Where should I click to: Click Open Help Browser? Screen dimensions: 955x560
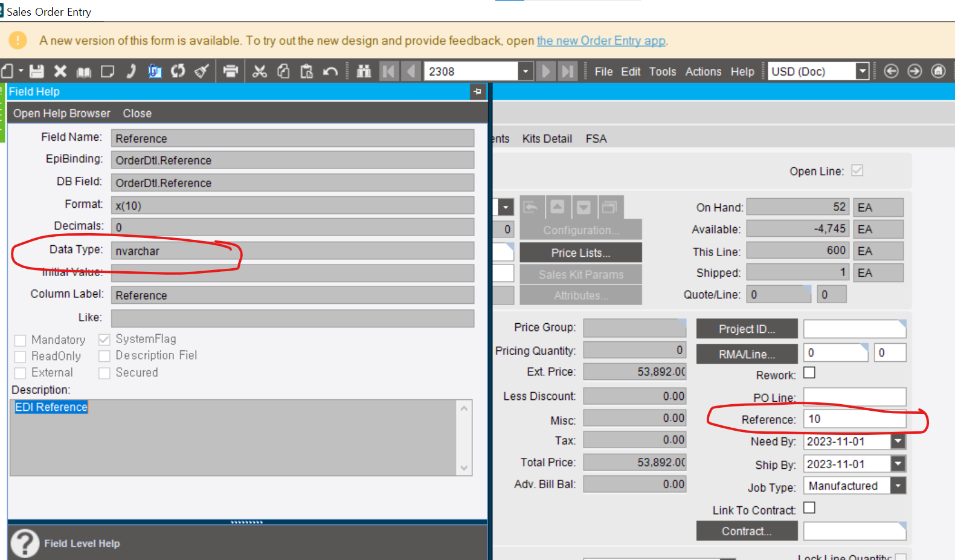pos(62,114)
